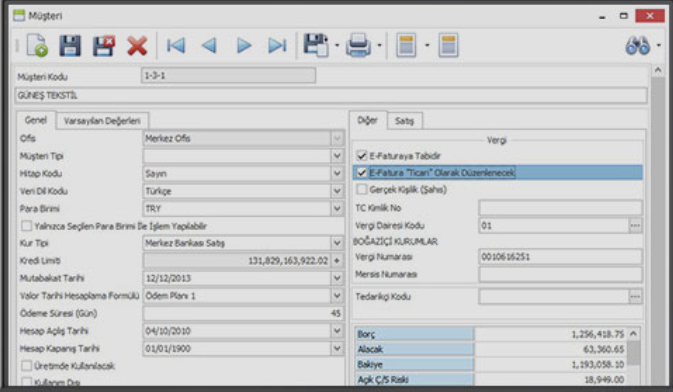Select the Alacak row
This screenshot has width=673, height=392.
click(491, 349)
